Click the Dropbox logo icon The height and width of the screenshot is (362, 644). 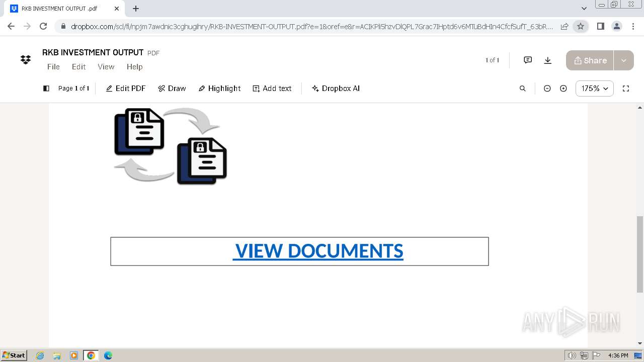point(25,60)
